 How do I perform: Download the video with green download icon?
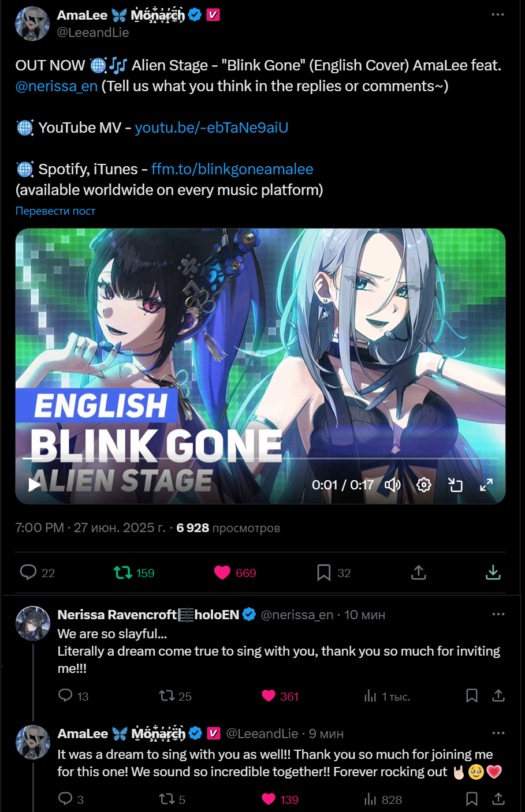tap(493, 572)
